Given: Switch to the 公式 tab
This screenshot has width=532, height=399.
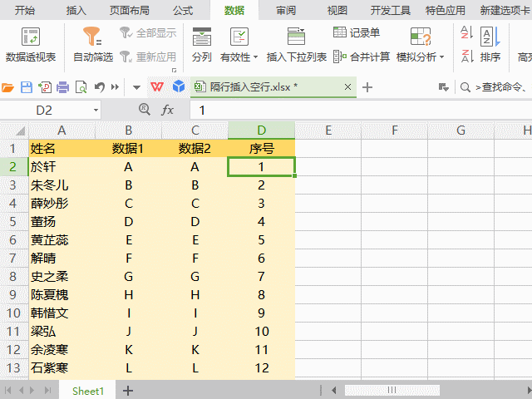Looking at the screenshot, I should [183, 10].
